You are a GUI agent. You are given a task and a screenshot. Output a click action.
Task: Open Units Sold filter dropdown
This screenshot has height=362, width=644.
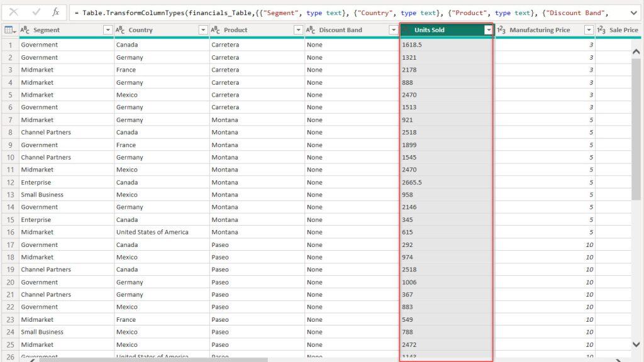[488, 30]
